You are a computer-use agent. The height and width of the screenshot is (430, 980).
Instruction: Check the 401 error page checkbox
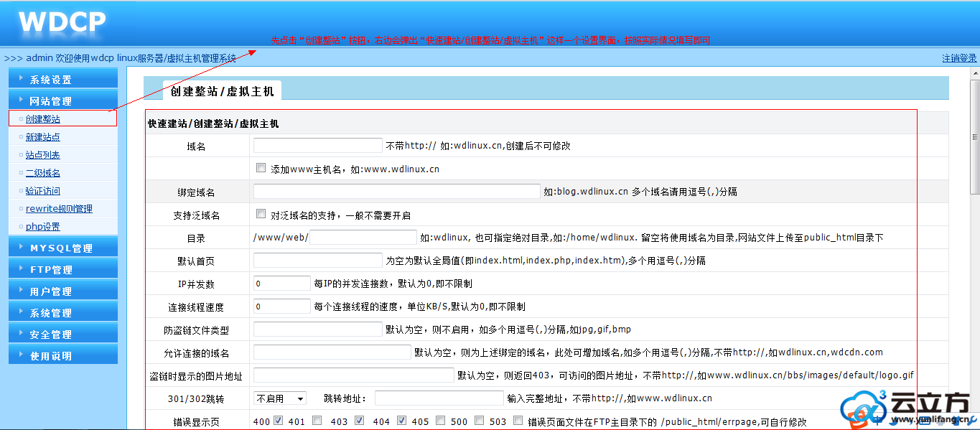(x=317, y=421)
